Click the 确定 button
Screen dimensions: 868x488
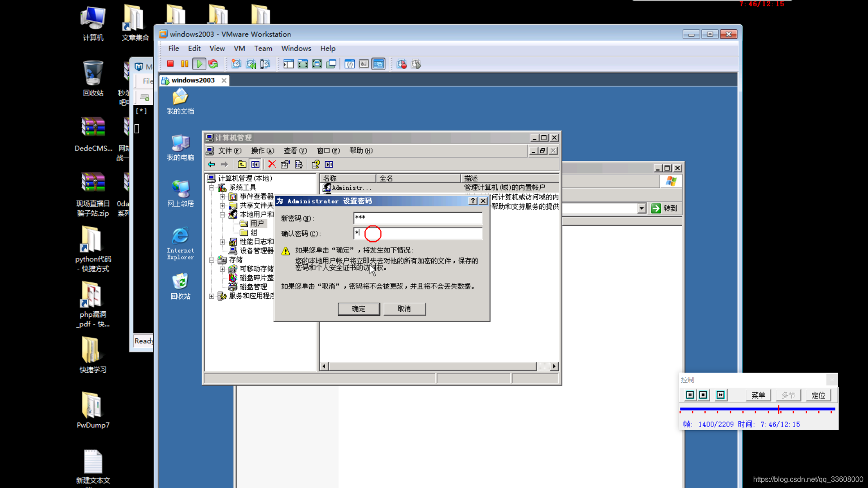tap(359, 309)
